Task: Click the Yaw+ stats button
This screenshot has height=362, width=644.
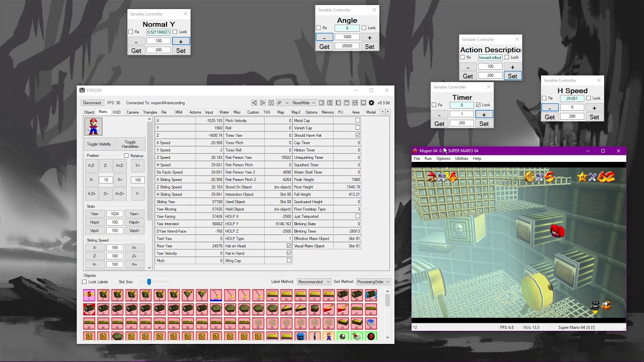Action: (x=134, y=214)
